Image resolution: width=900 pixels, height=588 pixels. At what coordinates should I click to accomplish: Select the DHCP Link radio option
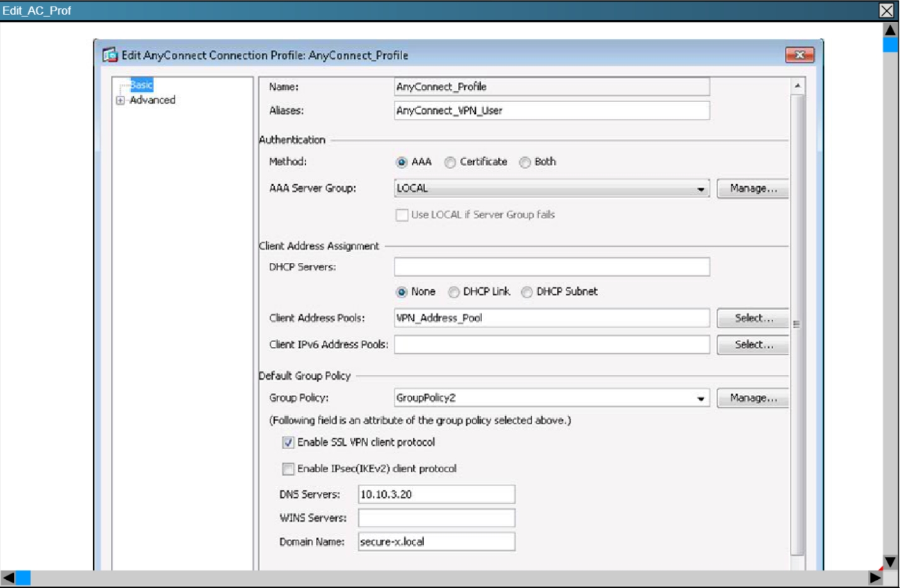(454, 292)
